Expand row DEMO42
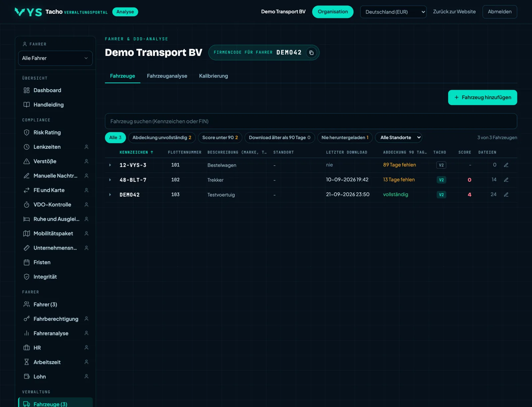 (x=110, y=195)
